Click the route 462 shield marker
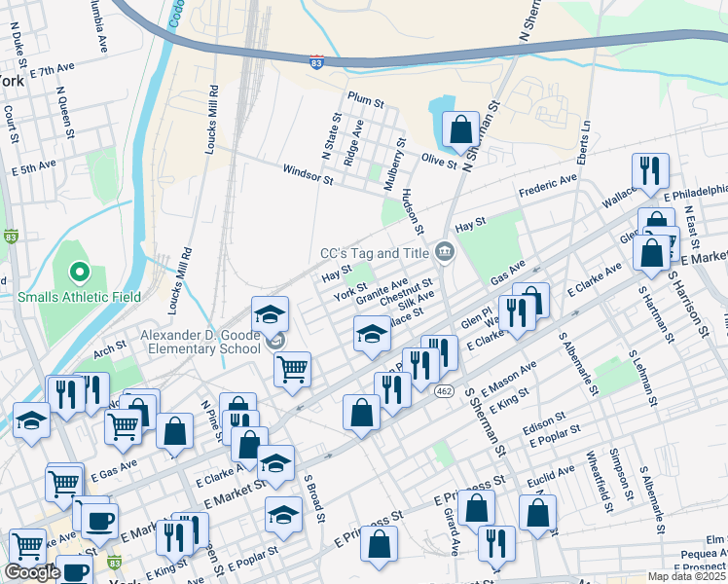Screen dimensions: 728x584 point(444,391)
